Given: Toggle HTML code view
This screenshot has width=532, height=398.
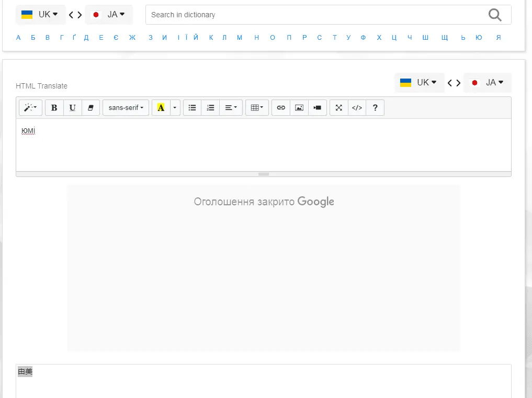Looking at the screenshot, I should 357,108.
